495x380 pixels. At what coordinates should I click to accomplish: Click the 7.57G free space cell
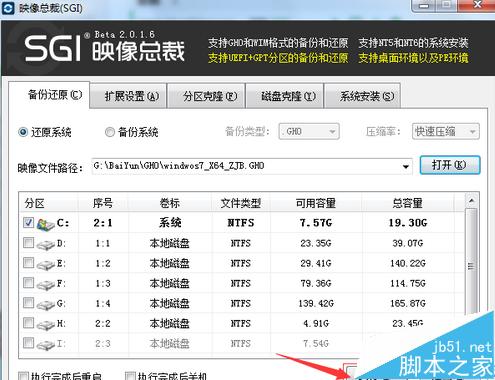[316, 223]
